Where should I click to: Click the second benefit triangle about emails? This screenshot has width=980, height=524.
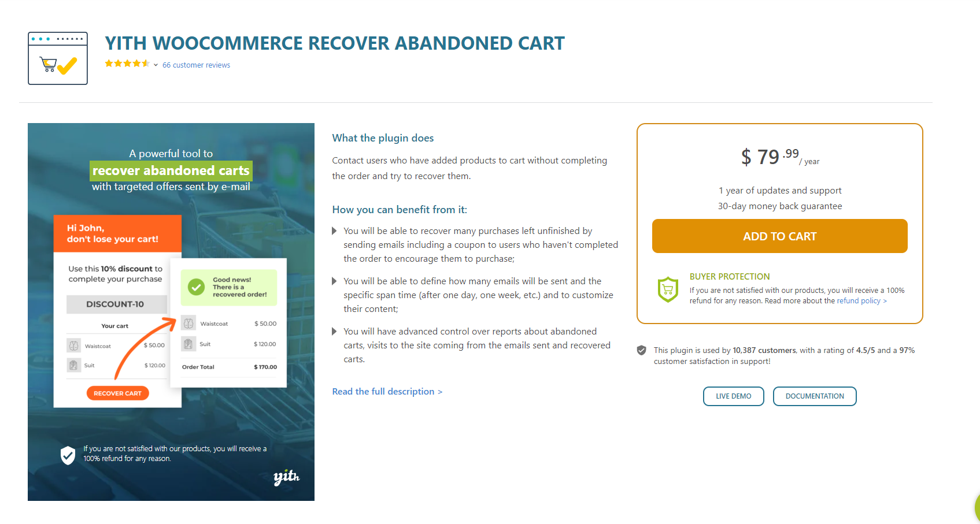334,281
